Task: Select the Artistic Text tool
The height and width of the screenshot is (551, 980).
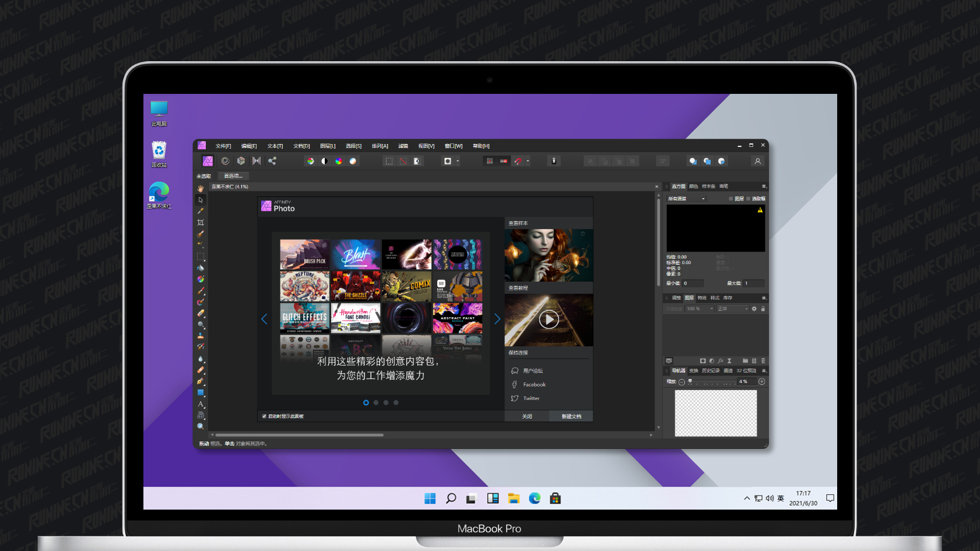Action: coord(201,404)
